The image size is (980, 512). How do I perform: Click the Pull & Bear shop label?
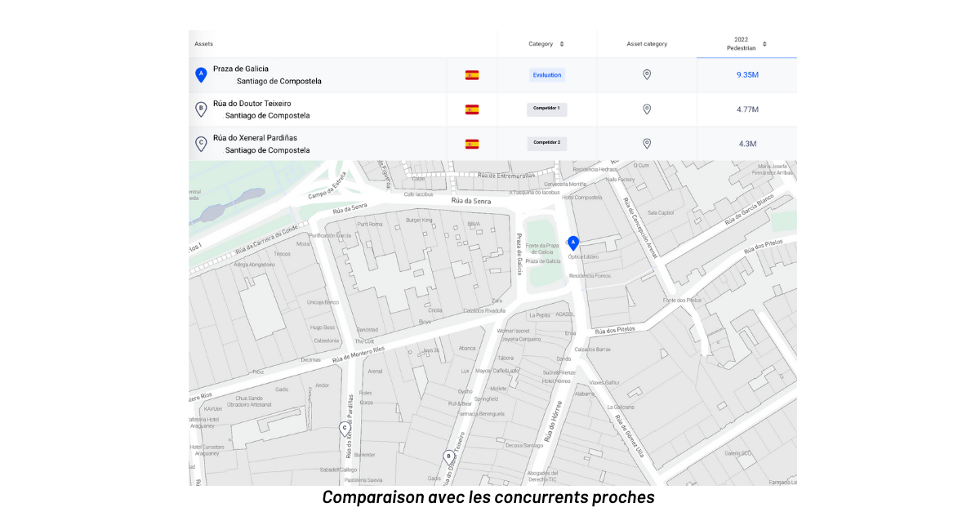click(460, 403)
